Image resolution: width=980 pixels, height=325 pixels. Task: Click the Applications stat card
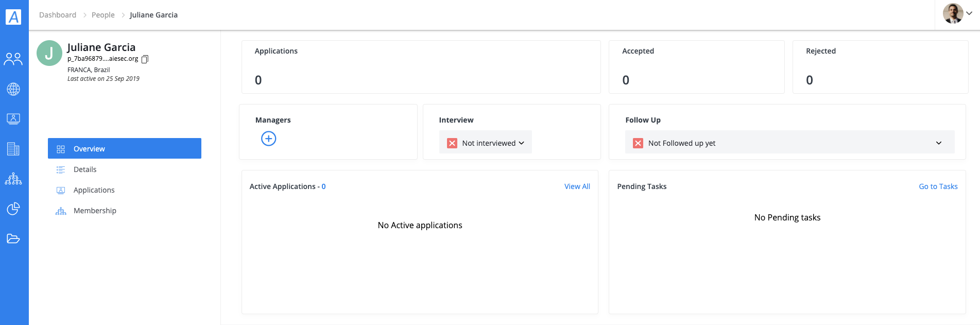tap(421, 67)
